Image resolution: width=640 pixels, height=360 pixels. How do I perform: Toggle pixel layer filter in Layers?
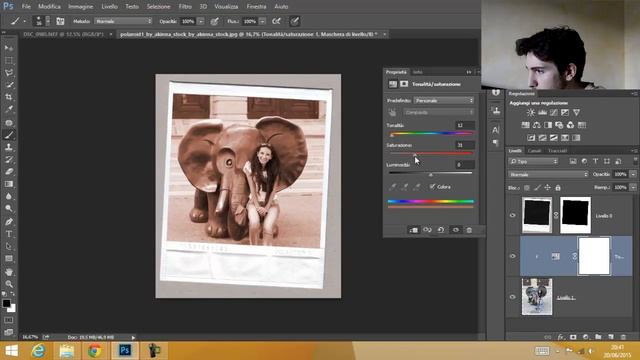pyautogui.click(x=573, y=161)
